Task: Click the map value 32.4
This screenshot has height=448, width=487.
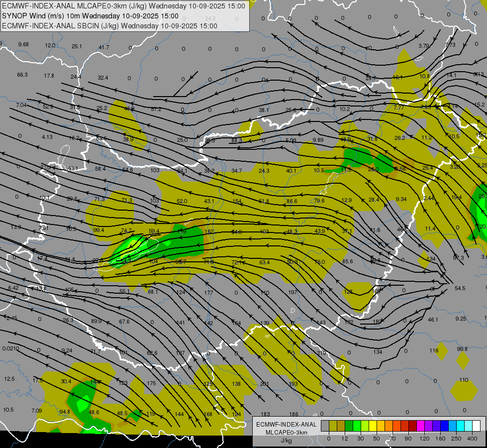Action: tap(103, 78)
